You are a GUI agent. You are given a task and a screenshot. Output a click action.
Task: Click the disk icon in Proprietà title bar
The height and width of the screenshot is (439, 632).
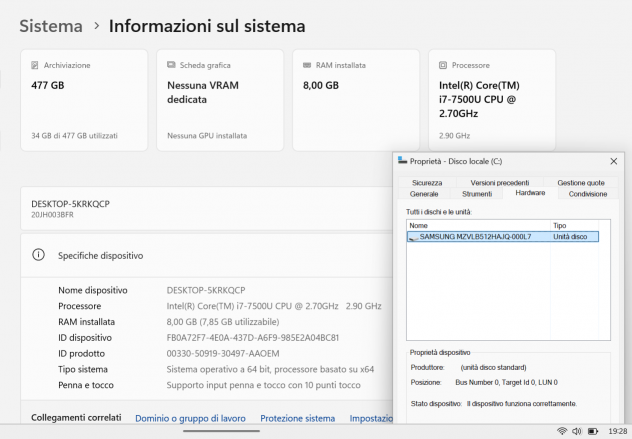click(402, 160)
